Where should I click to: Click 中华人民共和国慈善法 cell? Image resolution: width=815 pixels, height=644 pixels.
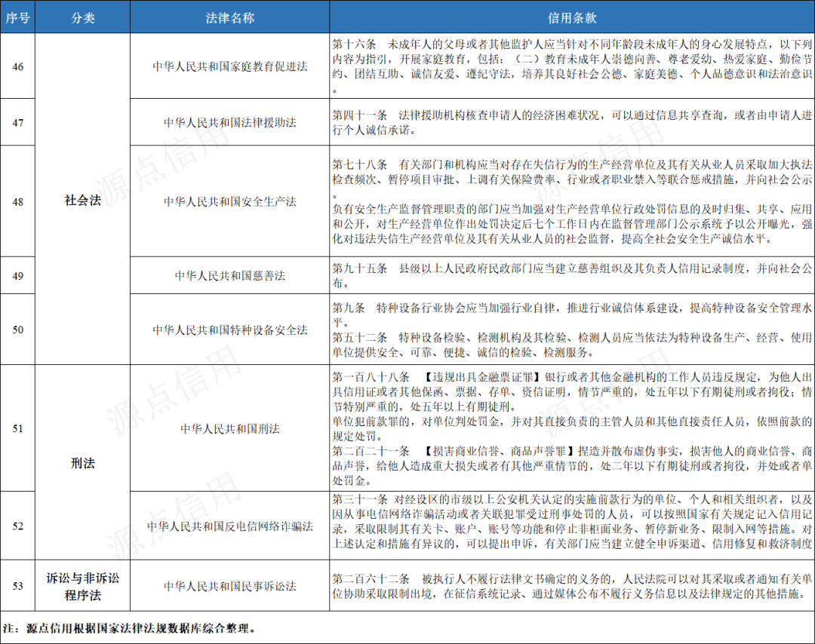pos(229,275)
